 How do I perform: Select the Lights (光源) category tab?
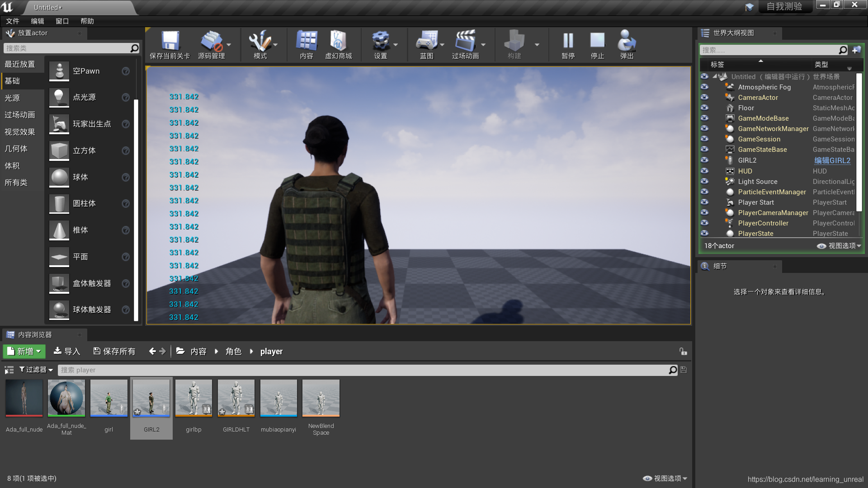pyautogui.click(x=13, y=98)
